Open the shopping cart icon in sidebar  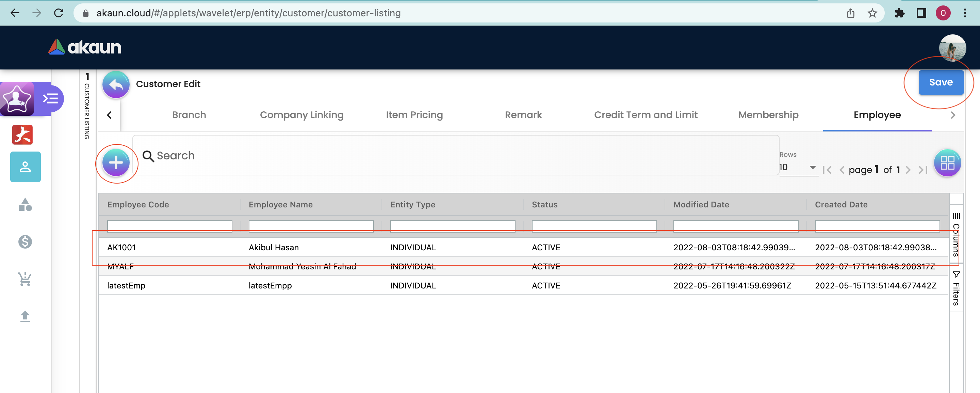click(25, 279)
